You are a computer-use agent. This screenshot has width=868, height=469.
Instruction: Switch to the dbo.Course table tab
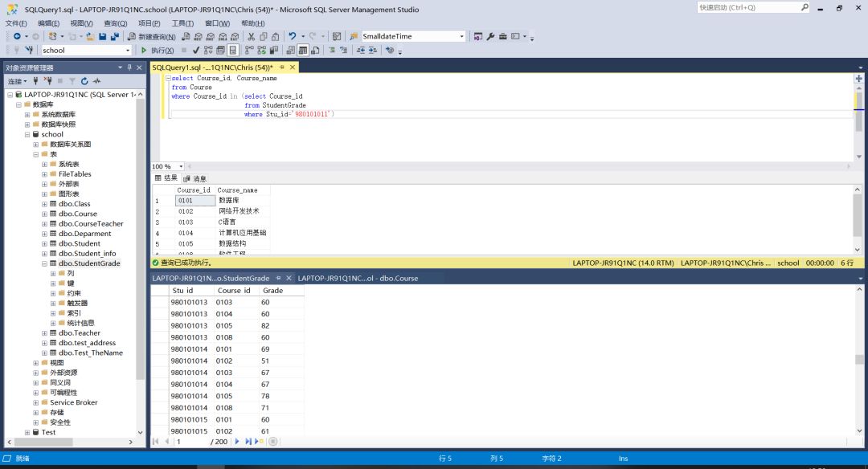[x=358, y=279]
